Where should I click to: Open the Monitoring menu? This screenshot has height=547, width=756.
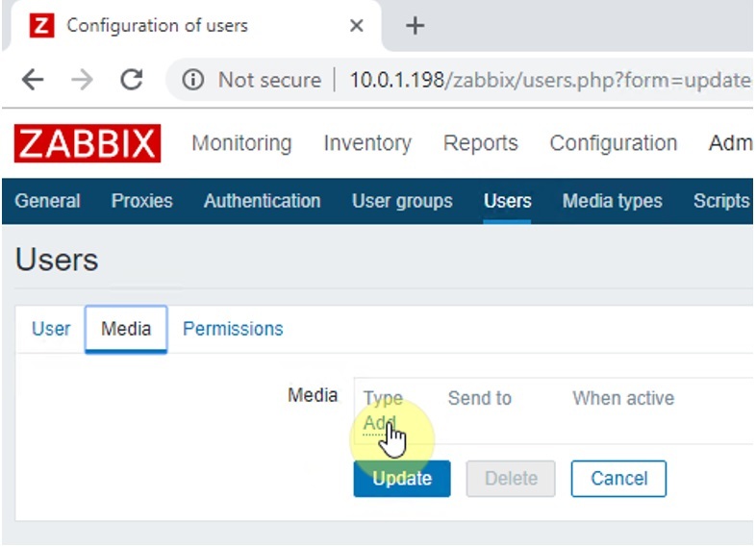tap(241, 144)
